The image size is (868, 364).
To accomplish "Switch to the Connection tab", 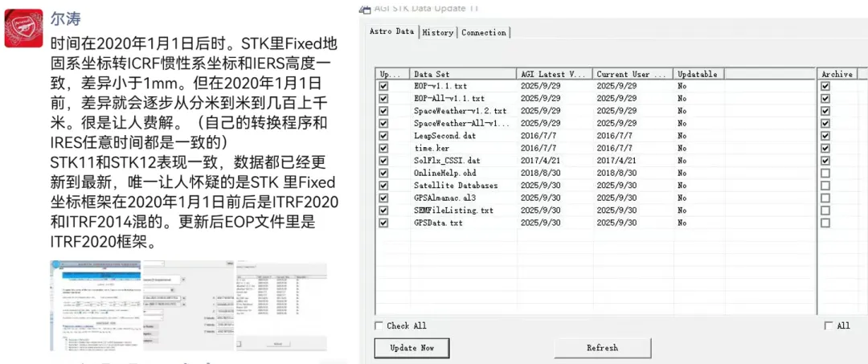I will click(484, 33).
